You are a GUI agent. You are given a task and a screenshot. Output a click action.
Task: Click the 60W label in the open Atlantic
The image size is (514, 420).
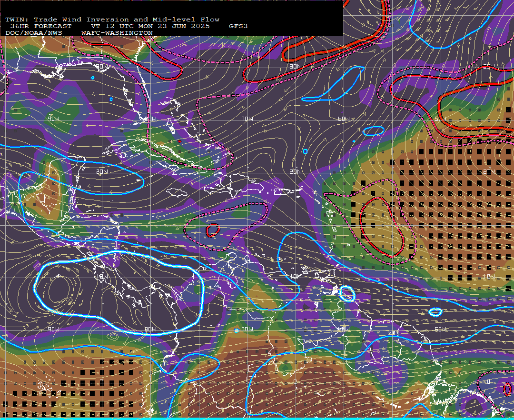click(x=344, y=119)
